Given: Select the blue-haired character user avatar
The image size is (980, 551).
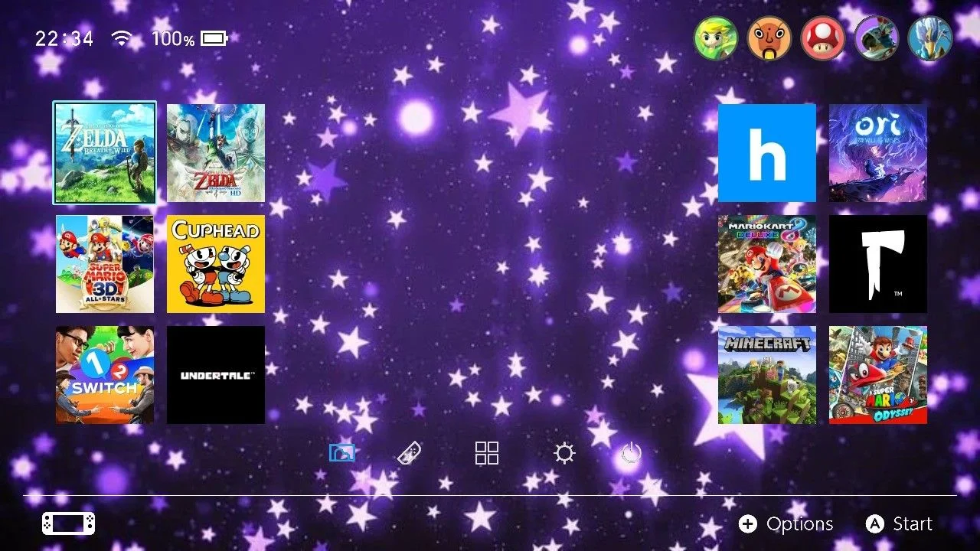Looking at the screenshot, I should (x=930, y=38).
